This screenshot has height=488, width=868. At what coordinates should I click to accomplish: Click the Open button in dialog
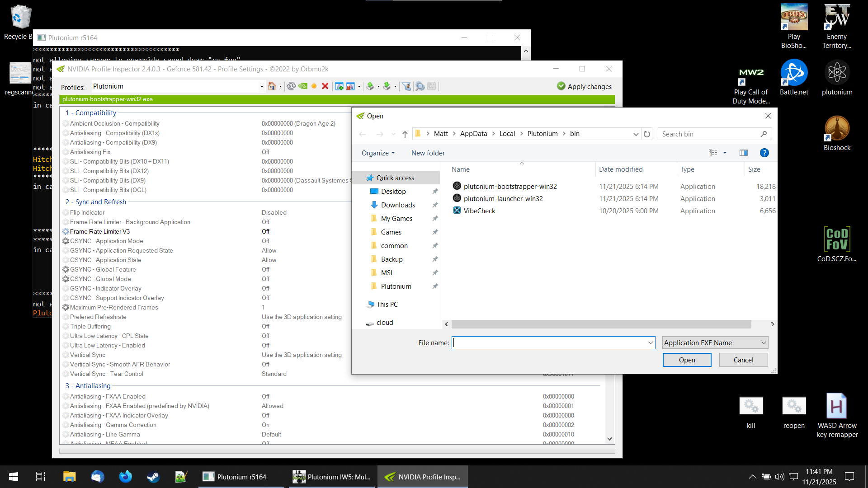(x=687, y=360)
